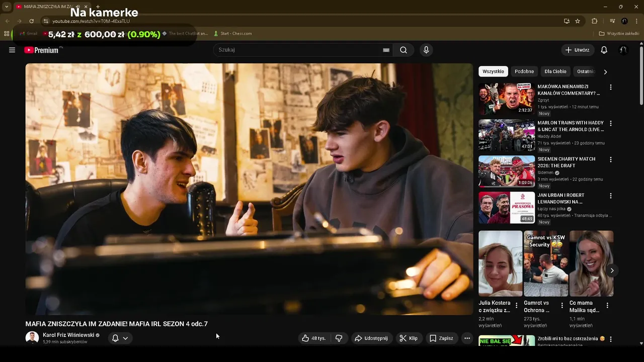
Task: Open Co mama Malika short thumbnail
Action: 591,263
